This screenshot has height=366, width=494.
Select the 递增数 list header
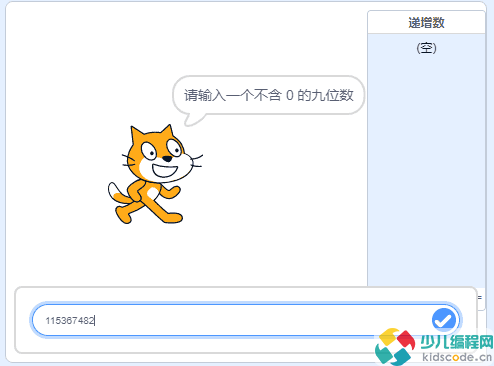pos(426,22)
